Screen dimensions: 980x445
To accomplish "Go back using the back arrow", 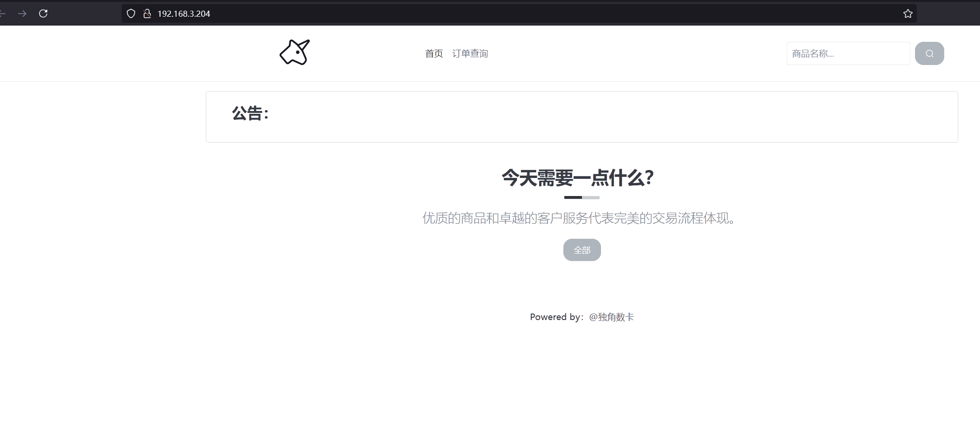I will 3,13.
